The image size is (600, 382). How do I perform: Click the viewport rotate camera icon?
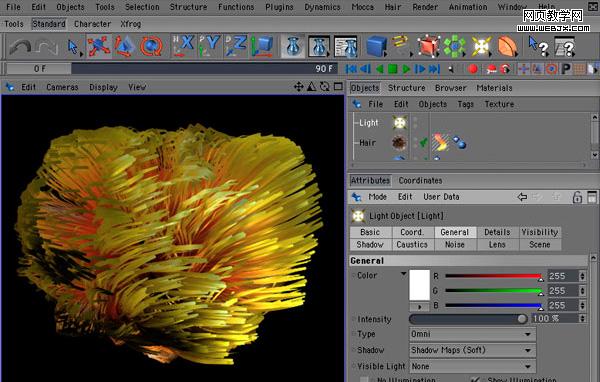click(x=324, y=87)
